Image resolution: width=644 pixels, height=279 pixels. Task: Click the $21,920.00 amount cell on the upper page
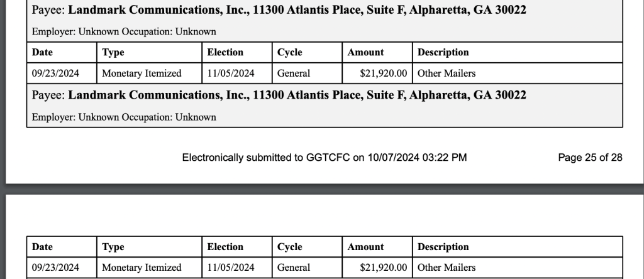(x=383, y=74)
